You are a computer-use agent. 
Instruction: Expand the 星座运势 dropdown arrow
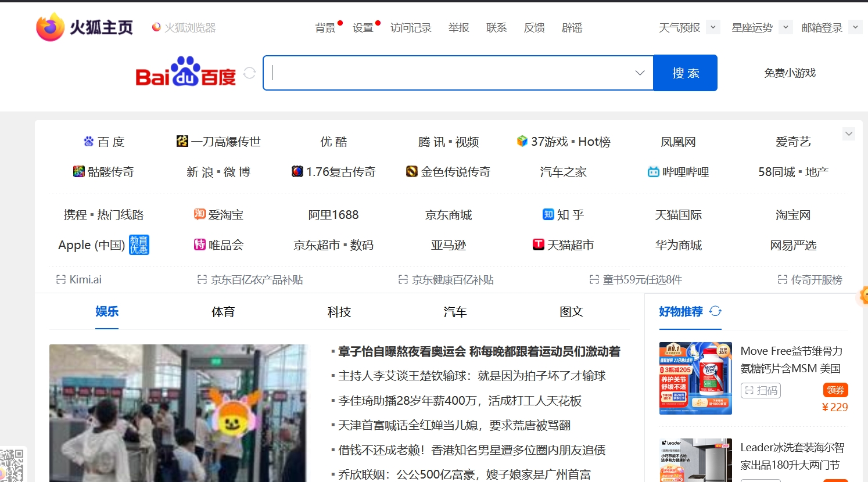pyautogui.click(x=785, y=27)
